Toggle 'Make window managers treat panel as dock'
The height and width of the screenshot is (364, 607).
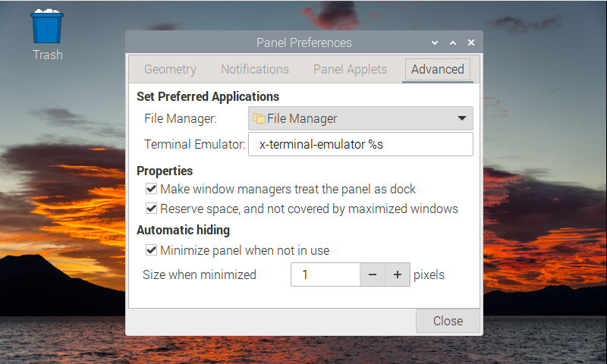pos(151,189)
